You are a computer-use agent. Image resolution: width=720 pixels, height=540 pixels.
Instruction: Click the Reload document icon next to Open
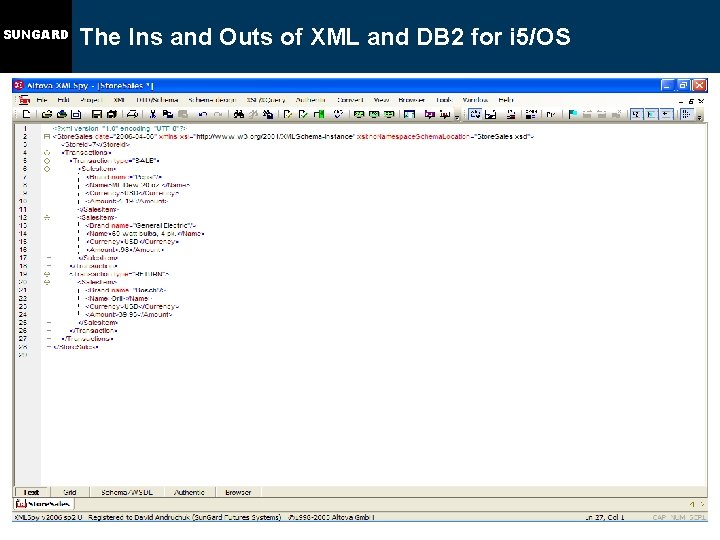(x=62, y=114)
